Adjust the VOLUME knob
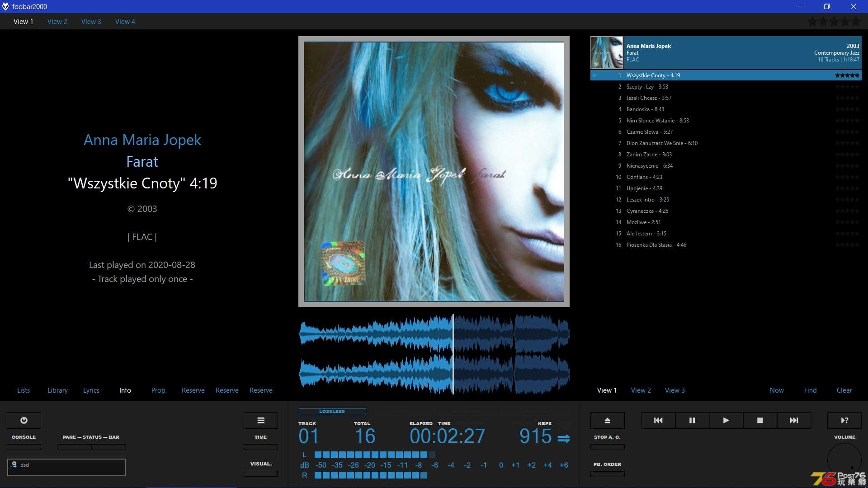The image size is (868, 488). (844, 460)
